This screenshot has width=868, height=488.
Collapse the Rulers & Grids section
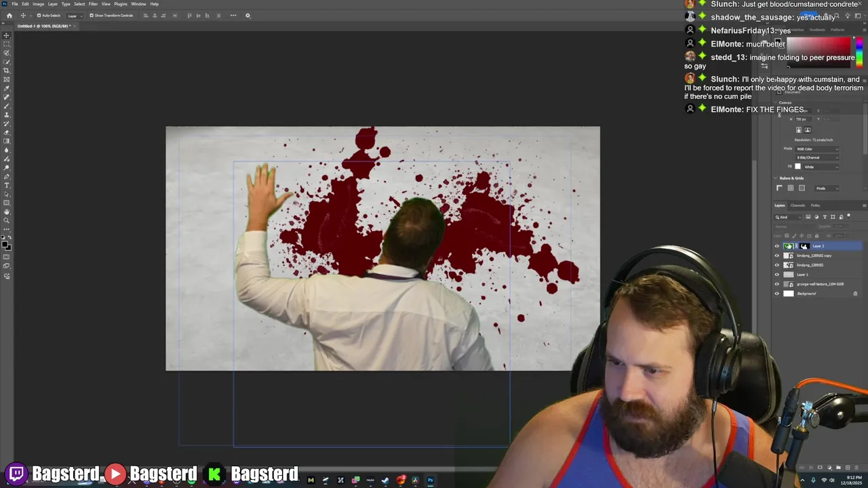click(x=776, y=178)
